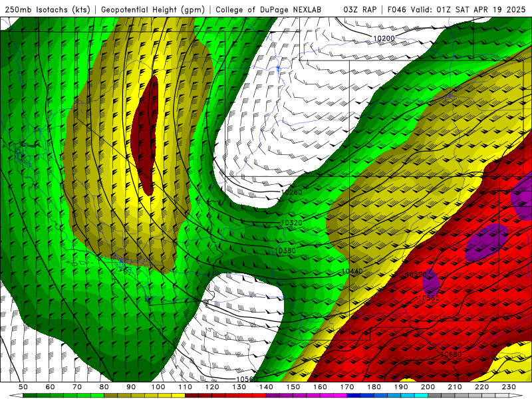Click the 60 value on color scale
The width and height of the screenshot is (532, 399).
tap(51, 387)
